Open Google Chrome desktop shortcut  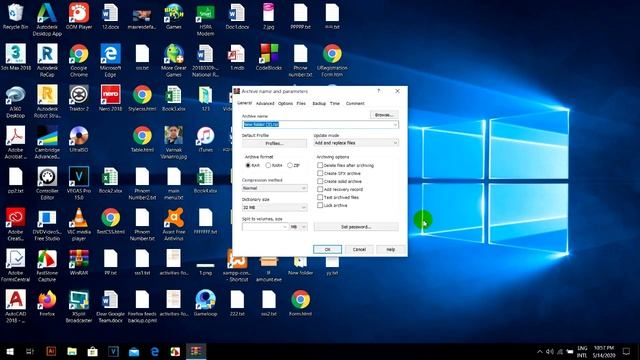coord(79,60)
